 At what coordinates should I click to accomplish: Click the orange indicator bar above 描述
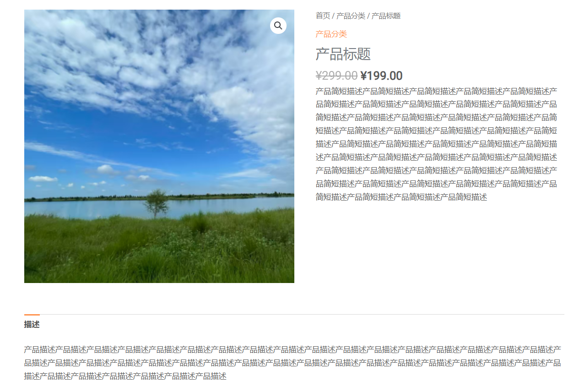32,315
